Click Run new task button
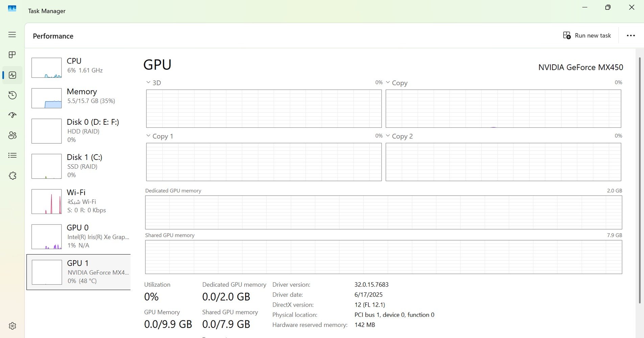 point(587,35)
